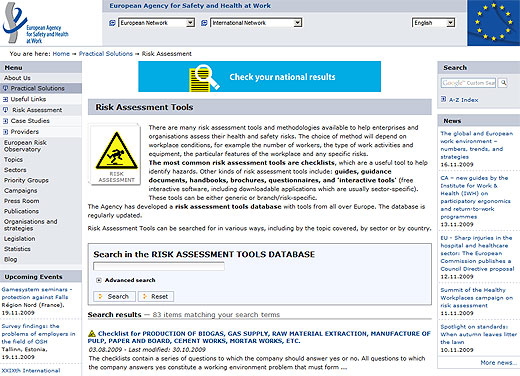Open Case Studies menu item
Viewport: 520px width, 376px height.
click(30, 121)
